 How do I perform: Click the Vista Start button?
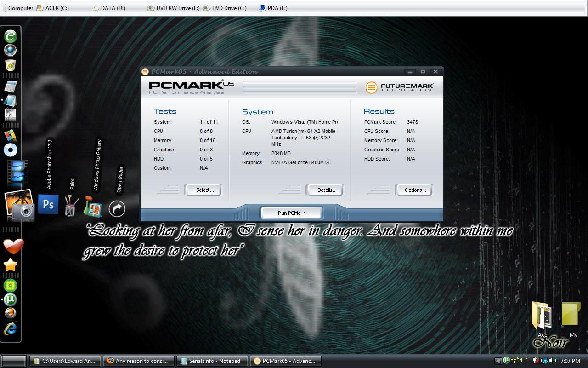(14, 361)
